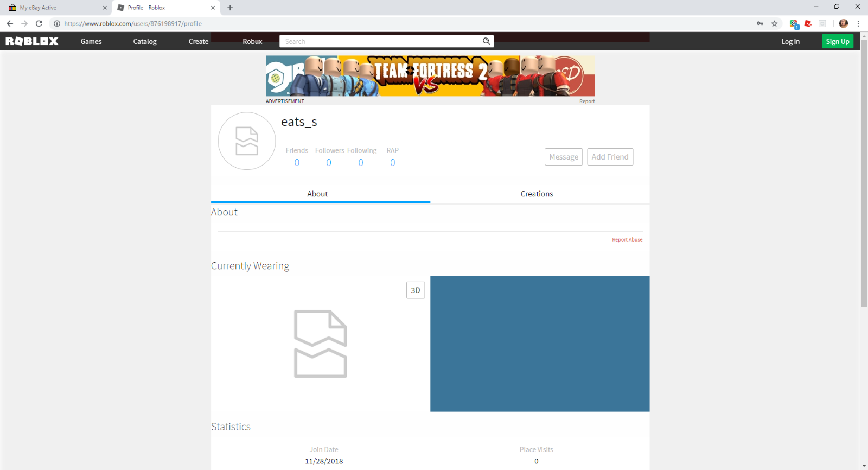
Task: Open saved password key icon
Action: point(760,23)
